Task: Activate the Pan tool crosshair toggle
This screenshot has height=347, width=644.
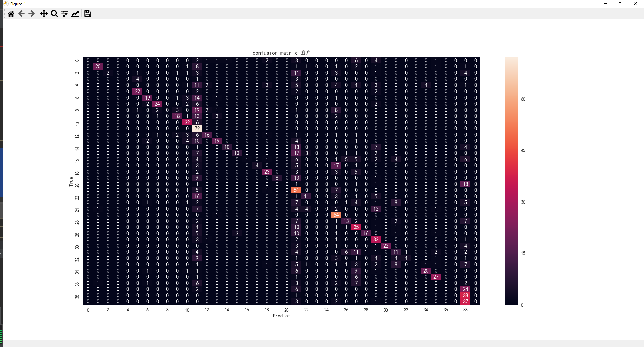Action: (44, 14)
